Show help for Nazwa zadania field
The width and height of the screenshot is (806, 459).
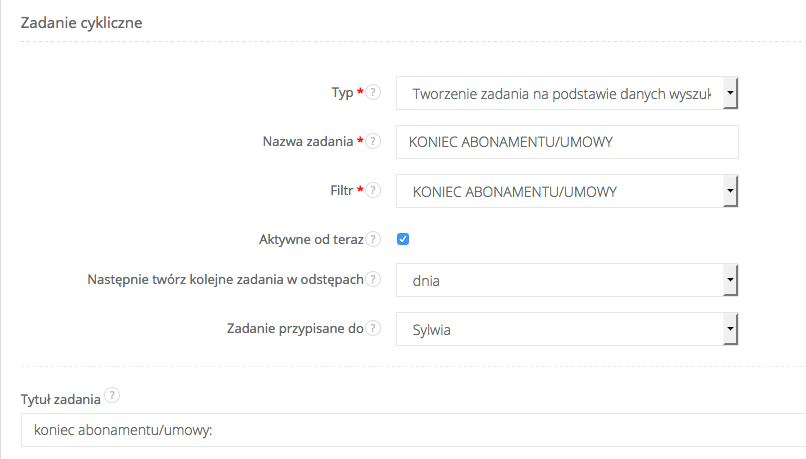coord(373,141)
